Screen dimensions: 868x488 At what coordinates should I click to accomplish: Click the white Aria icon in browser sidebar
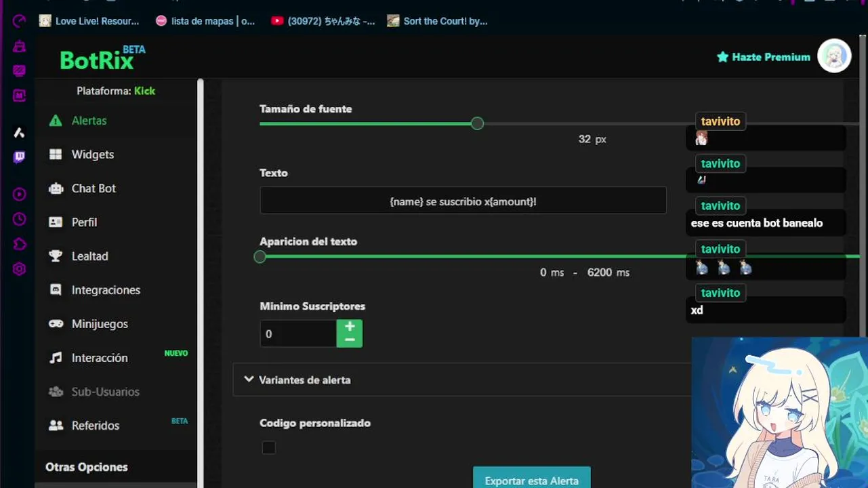19,133
